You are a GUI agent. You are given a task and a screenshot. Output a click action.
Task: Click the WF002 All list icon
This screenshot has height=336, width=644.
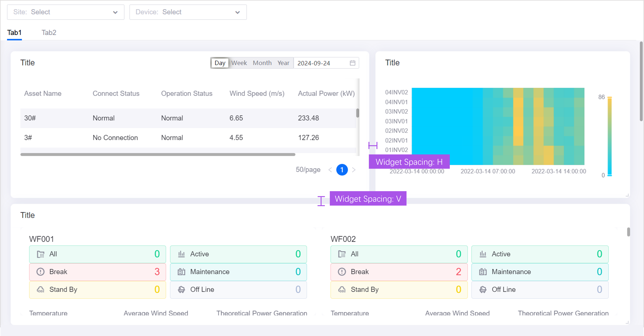(342, 254)
